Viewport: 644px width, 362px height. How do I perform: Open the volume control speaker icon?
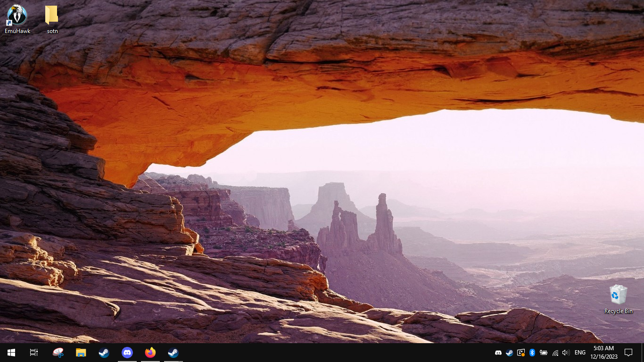(x=566, y=353)
